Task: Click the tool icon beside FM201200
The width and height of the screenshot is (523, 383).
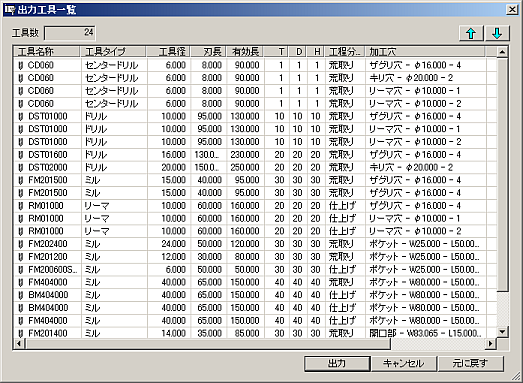Action: coord(21,257)
